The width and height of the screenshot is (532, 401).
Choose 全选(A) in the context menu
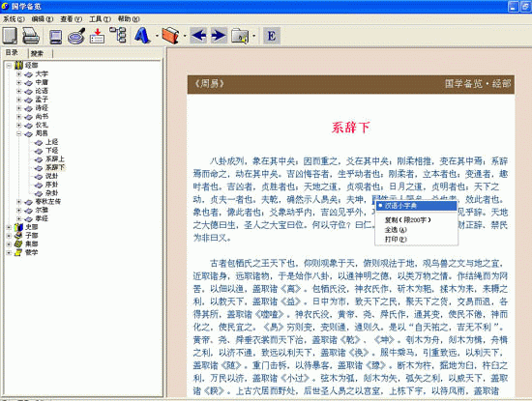[396, 230]
